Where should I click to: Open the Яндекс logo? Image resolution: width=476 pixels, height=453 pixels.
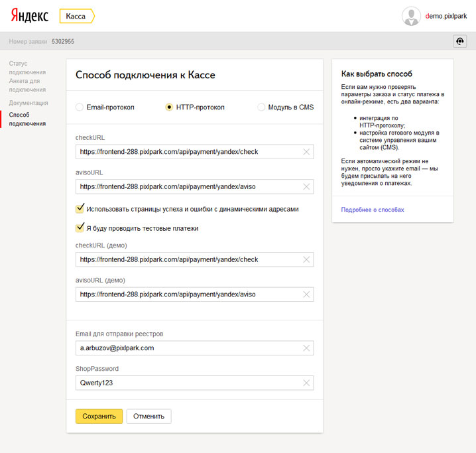click(x=30, y=15)
